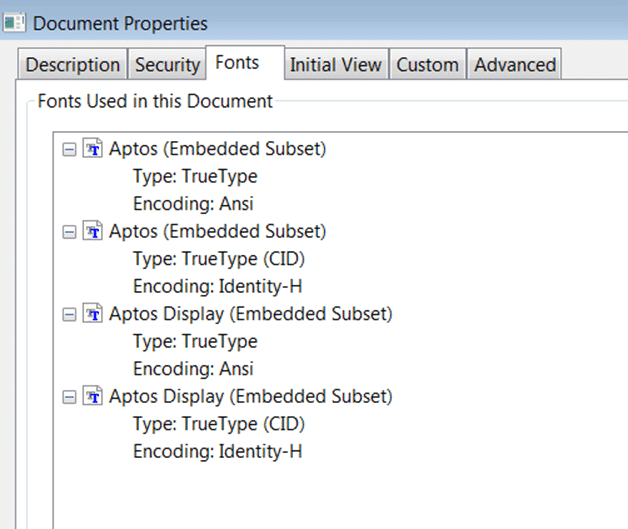628x529 pixels.
Task: Collapse the Aptos font with Identity-H encoding
Action: point(69,232)
